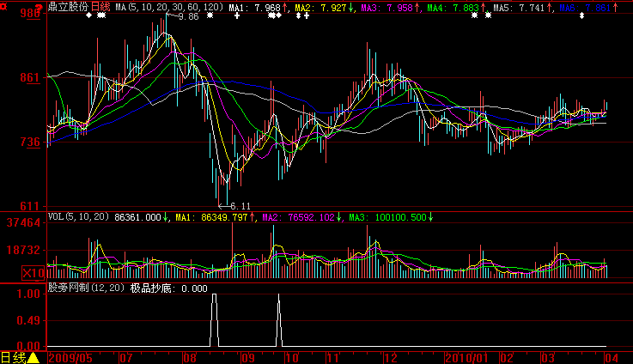The width and height of the screenshot is (633, 364).
Task: Open MA(5,10,20,30,60,120) indicator parameters
Action: pyautogui.click(x=169, y=7)
